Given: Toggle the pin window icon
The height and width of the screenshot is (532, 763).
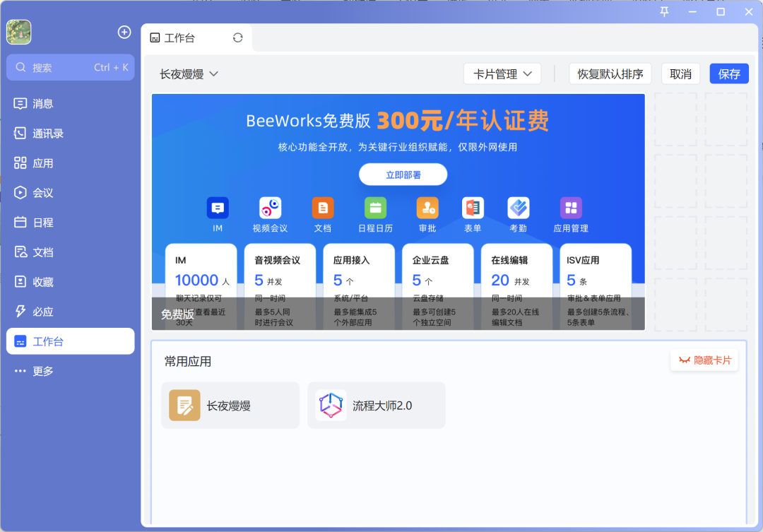Looking at the screenshot, I should (664, 12).
